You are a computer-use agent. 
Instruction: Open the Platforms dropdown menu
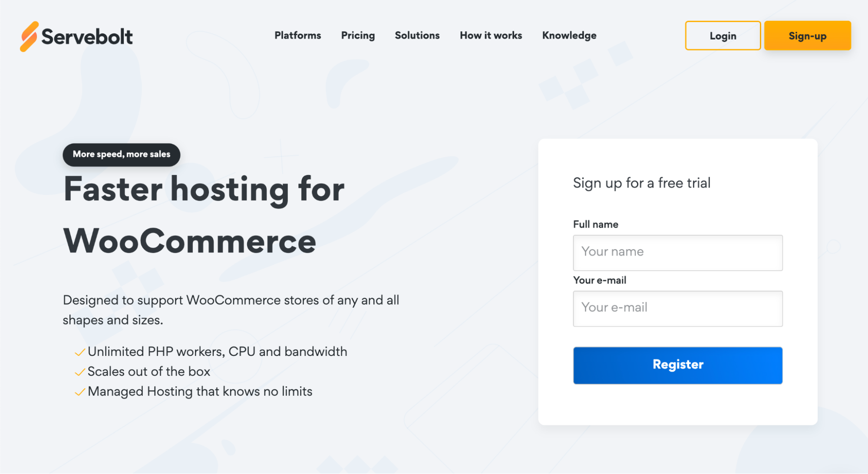click(x=298, y=36)
